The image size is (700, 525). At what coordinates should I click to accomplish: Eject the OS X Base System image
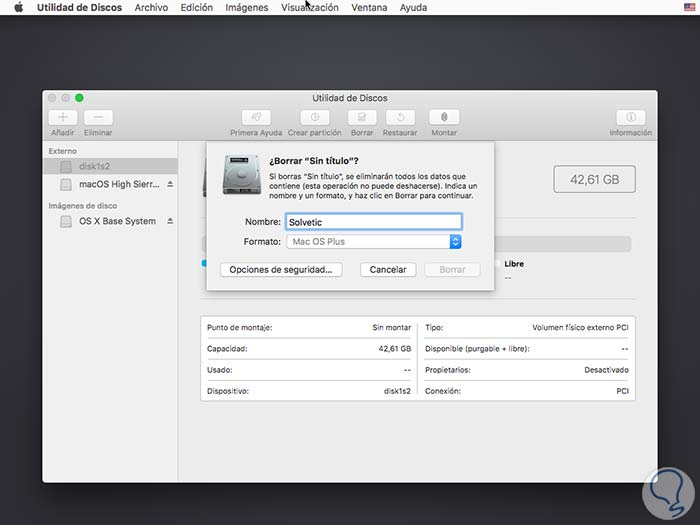[170, 221]
